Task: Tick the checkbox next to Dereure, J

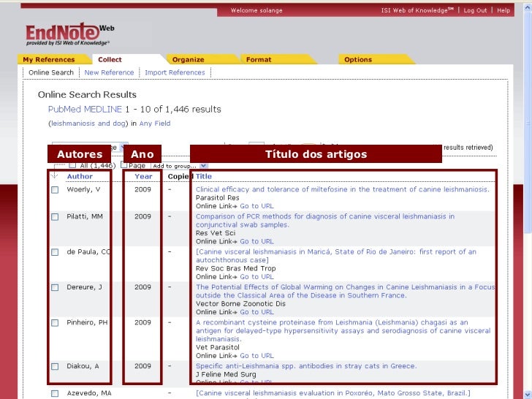Action: point(55,288)
